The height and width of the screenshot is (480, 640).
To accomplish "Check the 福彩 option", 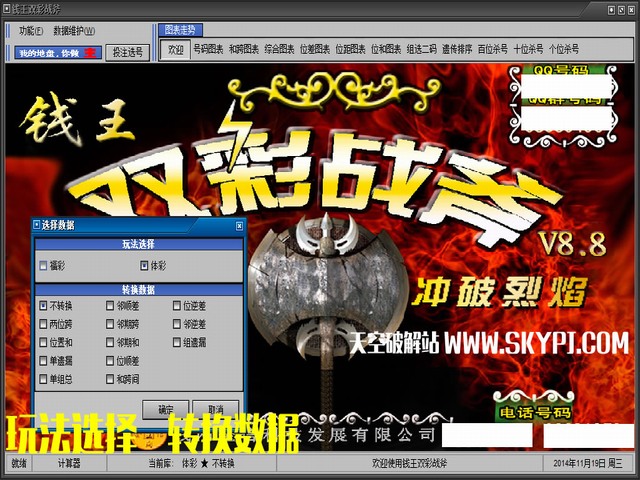I will point(43,266).
